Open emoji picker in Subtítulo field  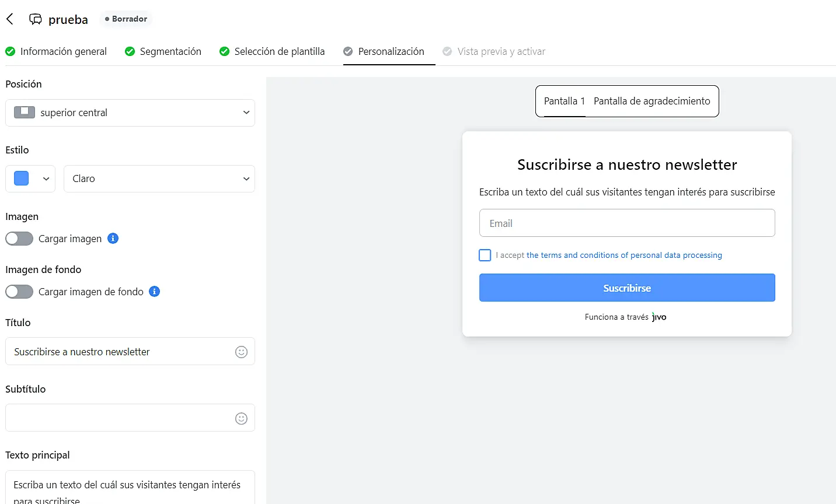coord(241,418)
